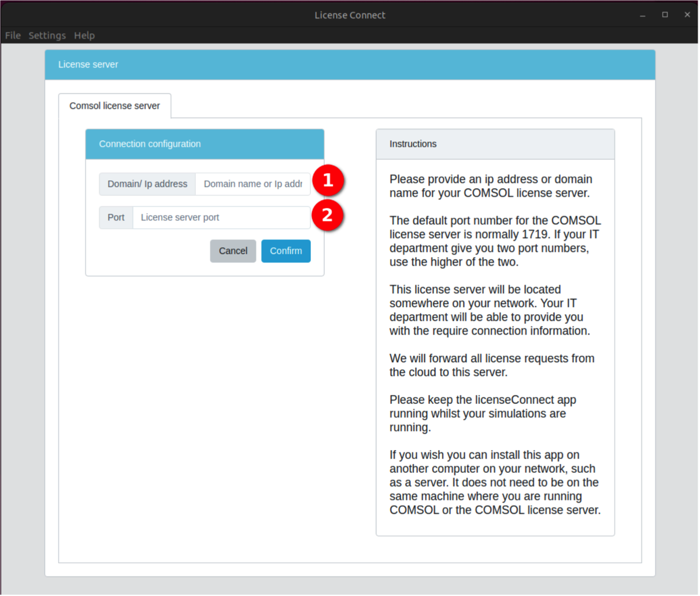Image resolution: width=700 pixels, height=596 pixels.
Task: Click the paragraph starting 'Please provide an ip address'
Action: (491, 186)
